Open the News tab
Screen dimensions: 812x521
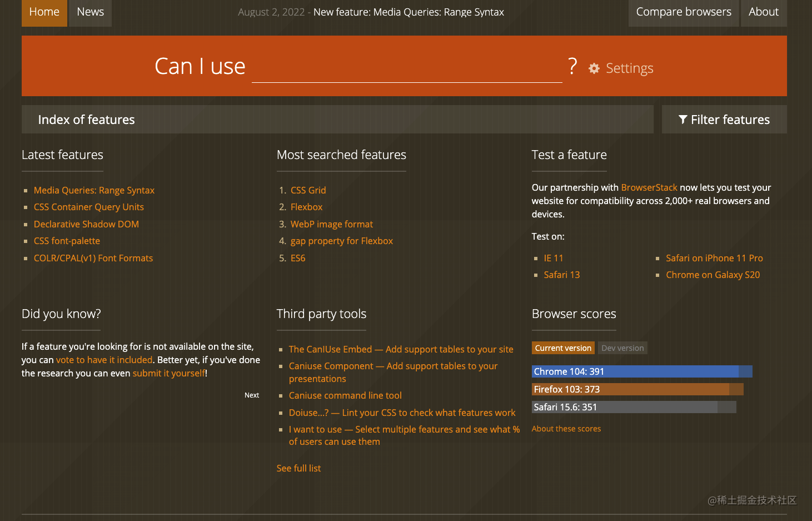[91, 12]
